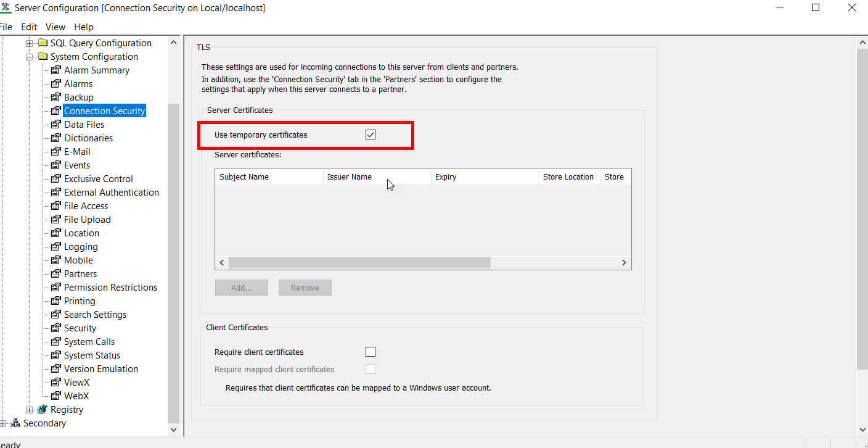Open the View menu
Screen dimensions: 868x448
coord(55,27)
